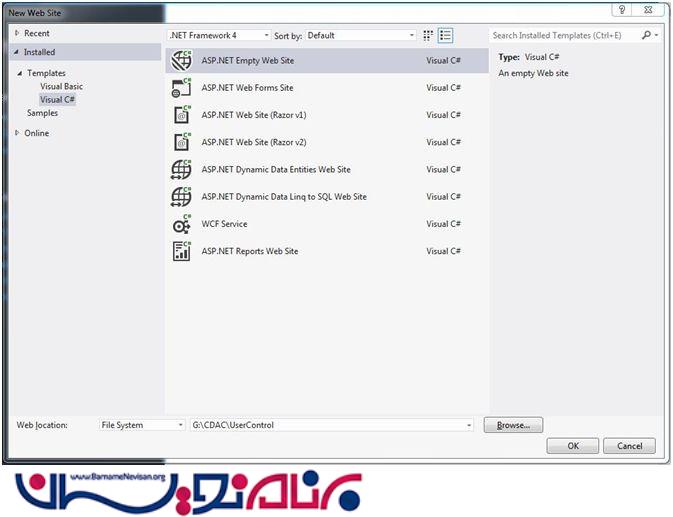Screen dimensions: 673x517
Task: Switch to small icons view
Action: pyautogui.click(x=429, y=35)
